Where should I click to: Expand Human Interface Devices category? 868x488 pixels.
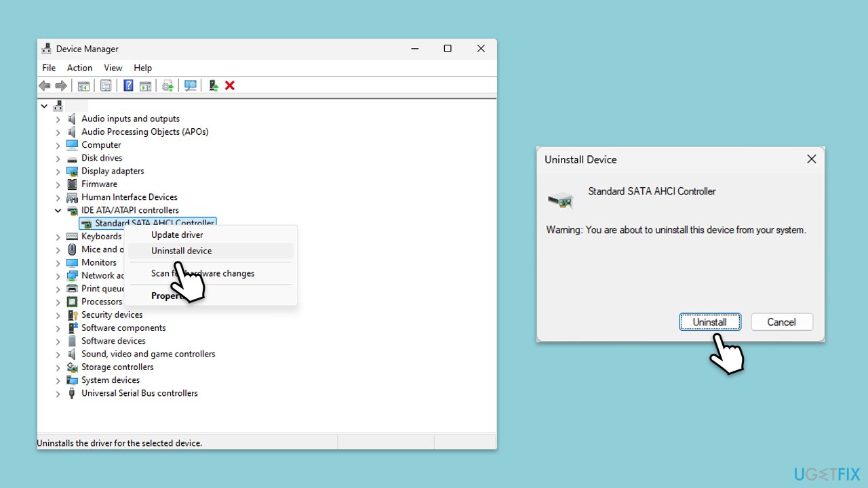(x=58, y=197)
